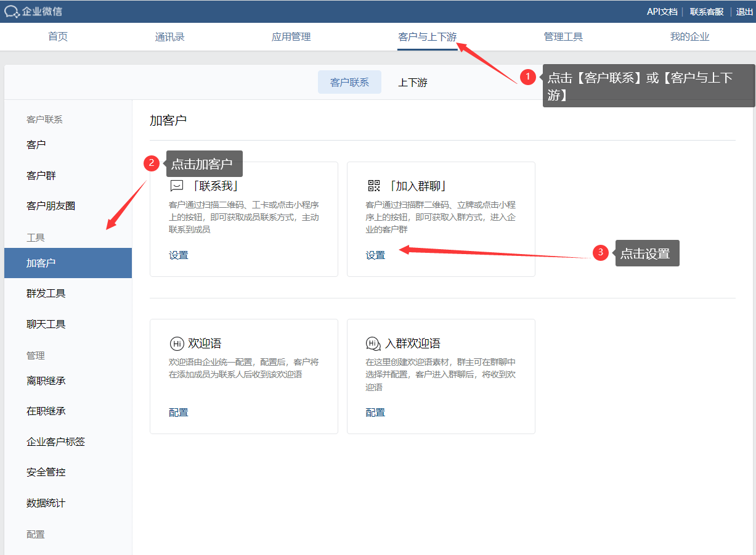Click the Hi bubble icon beside 入群欢迎语
Screen dimensions: 756x555
[x=373, y=343]
